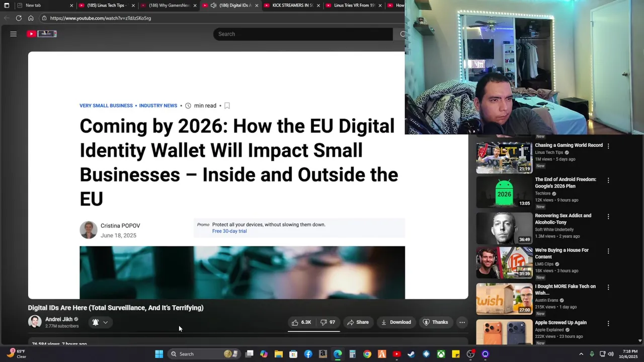
Task: Show hidden system tray icons chevron
Action: click(581, 354)
